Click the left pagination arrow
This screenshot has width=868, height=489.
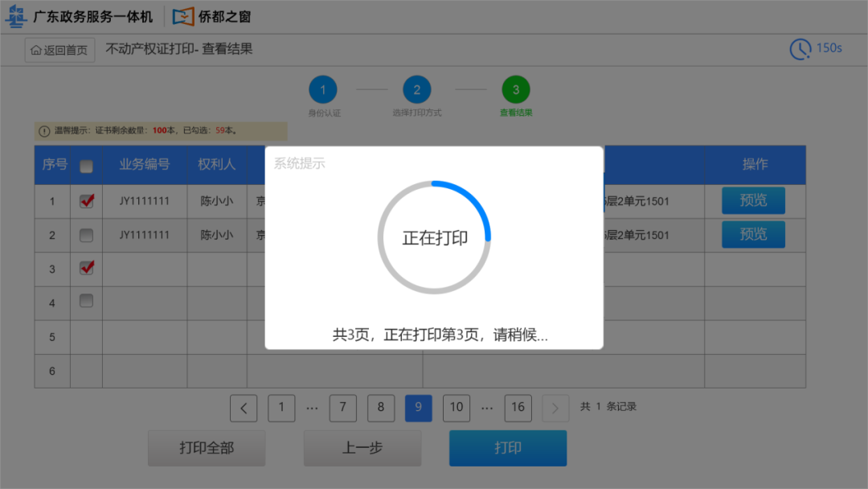[244, 408]
